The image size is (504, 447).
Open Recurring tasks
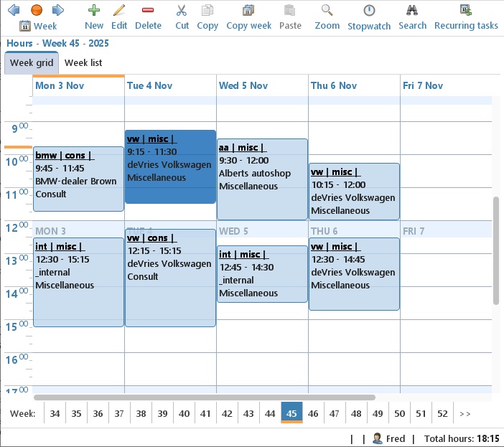coord(466,18)
